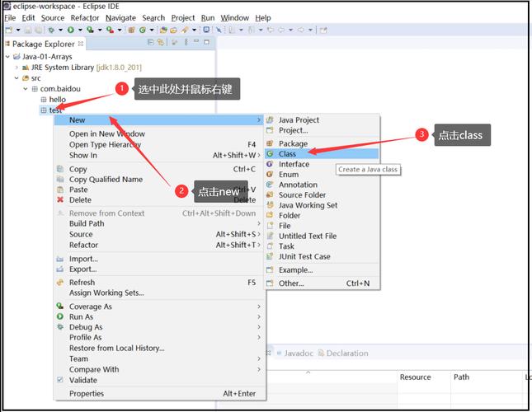Launch the program with the green Run icon
The height and width of the screenshot is (412, 532).
click(x=71, y=30)
